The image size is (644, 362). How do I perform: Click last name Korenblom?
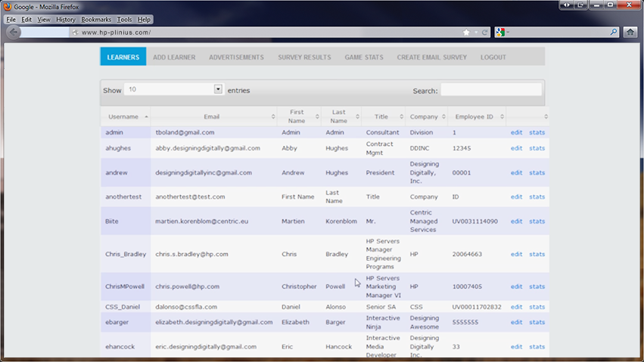341,221
